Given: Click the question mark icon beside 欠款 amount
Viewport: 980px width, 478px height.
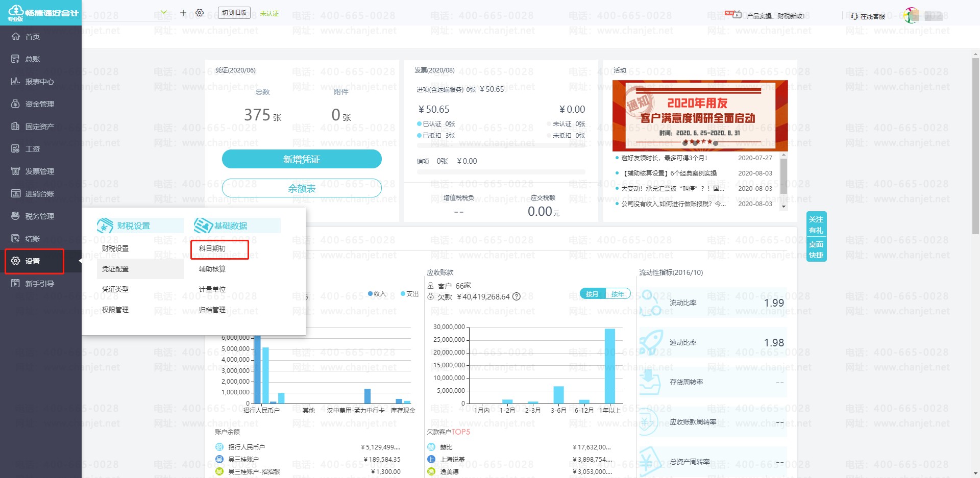Looking at the screenshot, I should click(516, 297).
